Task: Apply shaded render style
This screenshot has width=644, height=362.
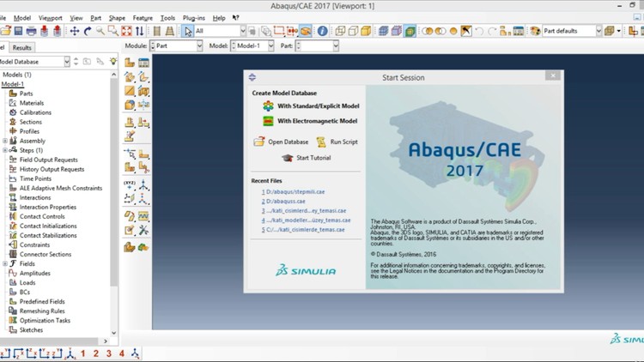Action: (366, 31)
